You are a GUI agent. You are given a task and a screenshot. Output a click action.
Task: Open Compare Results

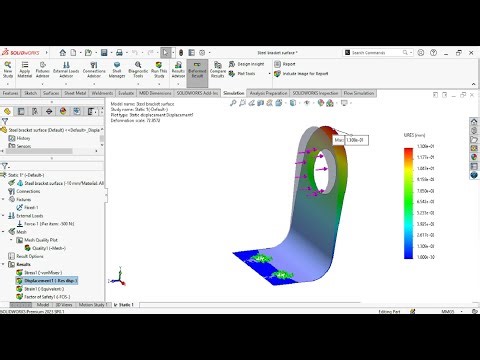(x=218, y=70)
